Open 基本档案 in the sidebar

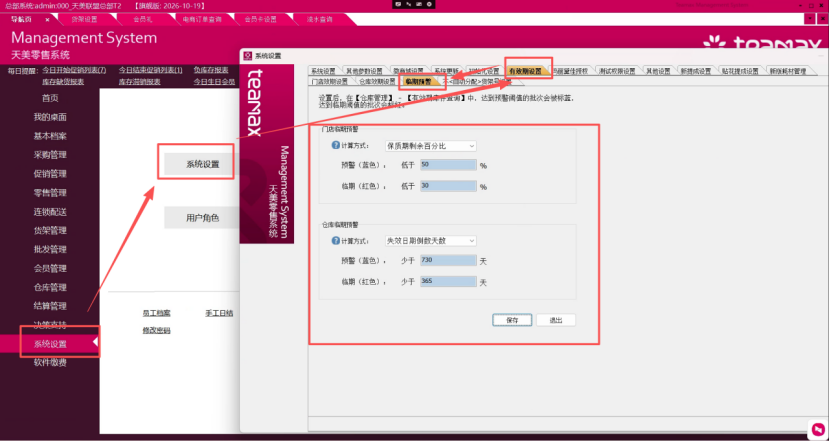pos(50,136)
